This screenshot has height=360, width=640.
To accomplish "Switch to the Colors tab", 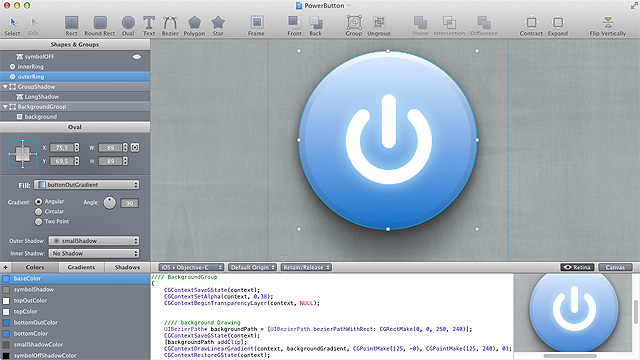I will tap(35, 267).
